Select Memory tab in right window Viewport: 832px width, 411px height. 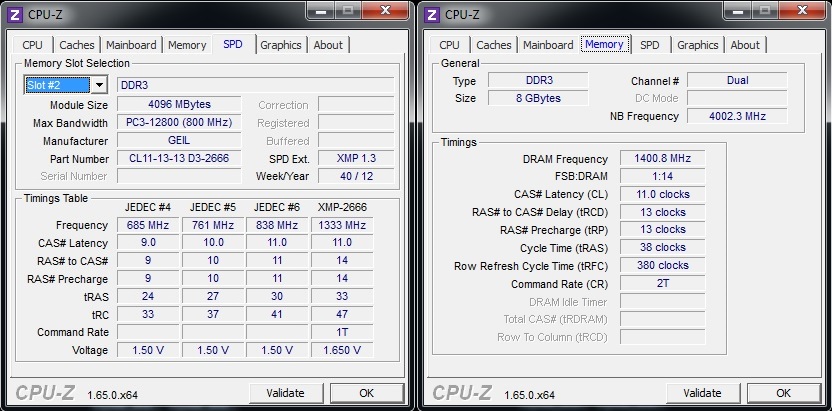pos(604,44)
